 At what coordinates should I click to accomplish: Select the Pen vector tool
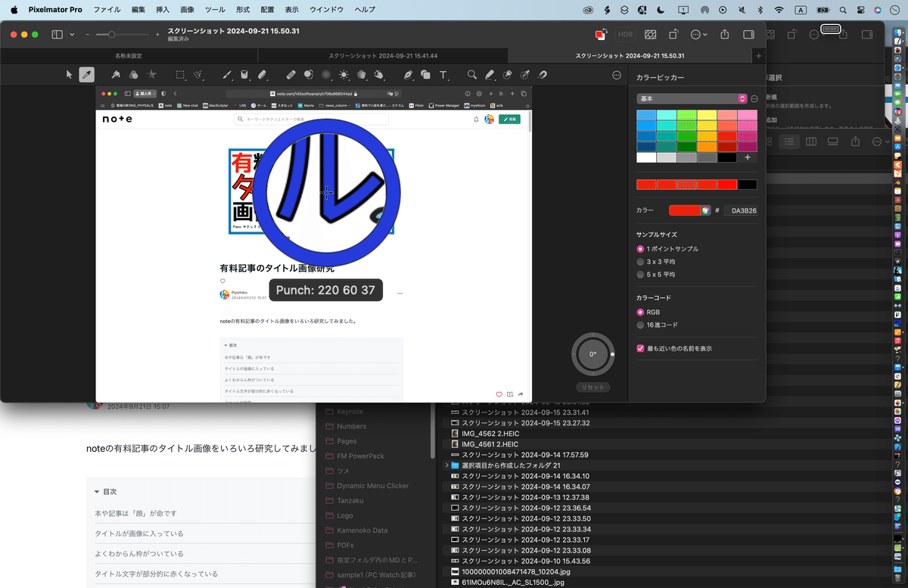[408, 74]
